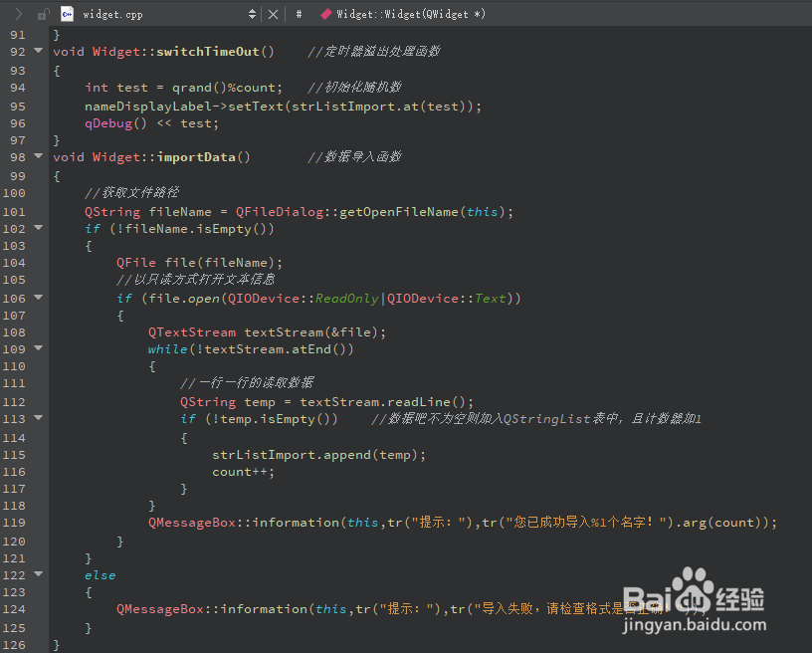
Task: Click 'QFileDialog' class name
Action: 280,212
